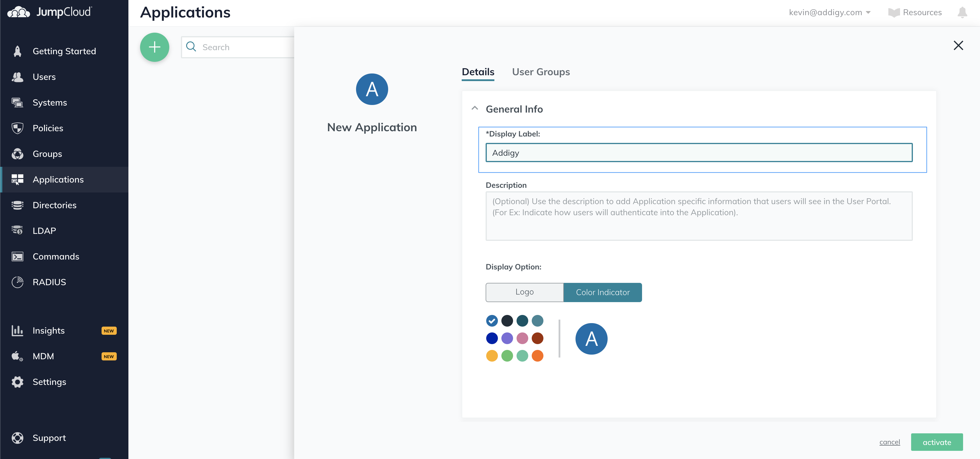Open Getting Started in sidebar
The image size is (980, 459).
(64, 51)
